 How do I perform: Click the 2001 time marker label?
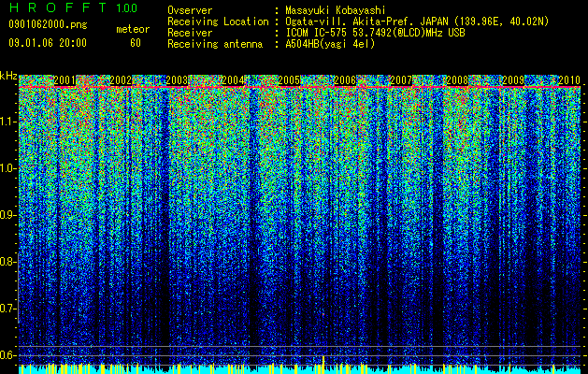coord(65,80)
